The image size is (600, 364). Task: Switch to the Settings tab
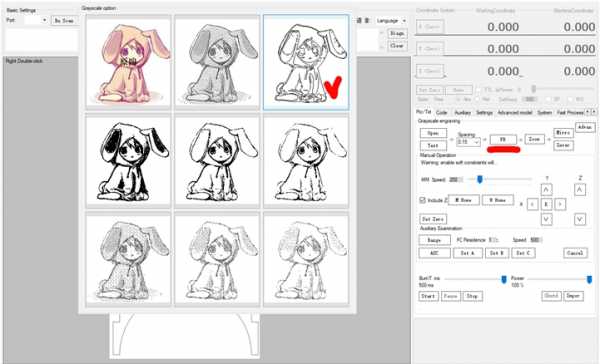[484, 113]
